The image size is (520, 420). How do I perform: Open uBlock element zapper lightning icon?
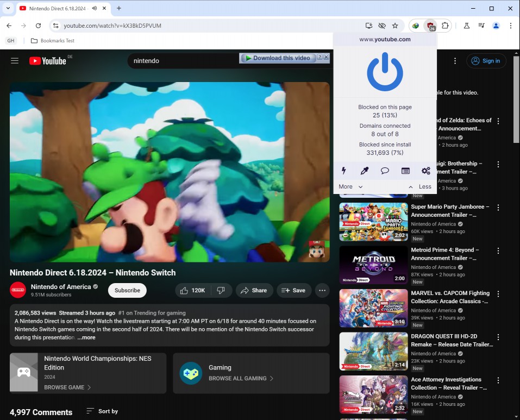[343, 171]
